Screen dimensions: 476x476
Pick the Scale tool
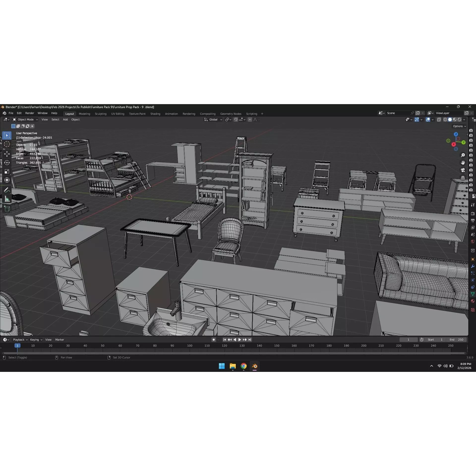click(x=7, y=171)
